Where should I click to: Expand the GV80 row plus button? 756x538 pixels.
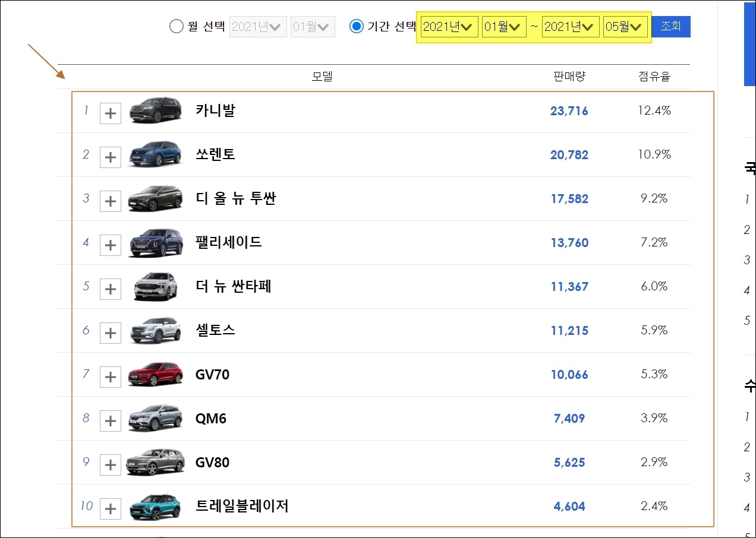110,464
